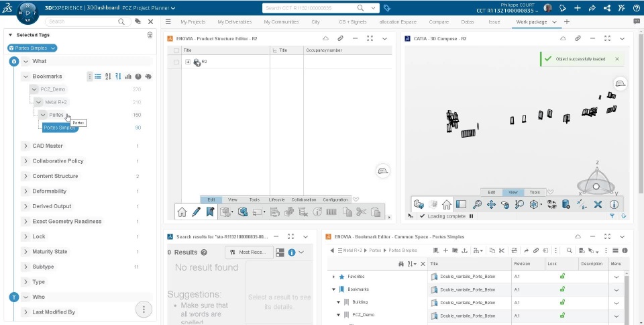Select the Portes Simples tree item
This screenshot has height=325, width=644.
[x=60, y=128]
